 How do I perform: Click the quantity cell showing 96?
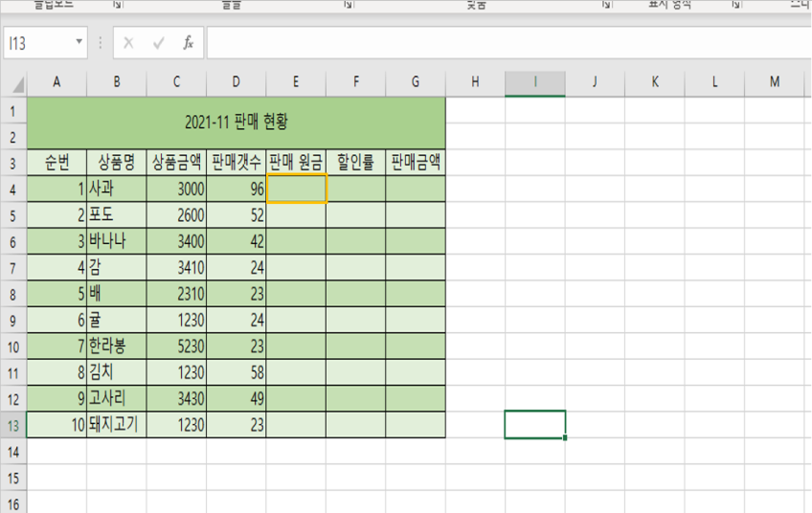click(237, 189)
